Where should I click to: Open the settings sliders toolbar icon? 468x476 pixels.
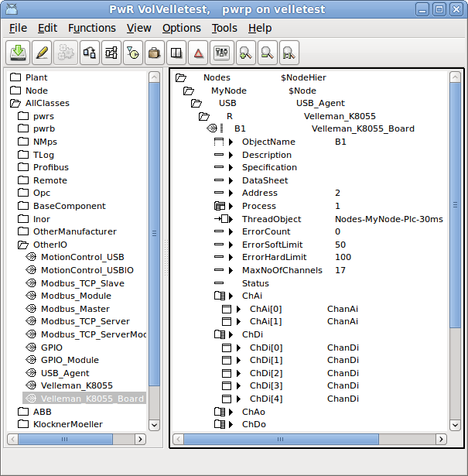(x=222, y=53)
